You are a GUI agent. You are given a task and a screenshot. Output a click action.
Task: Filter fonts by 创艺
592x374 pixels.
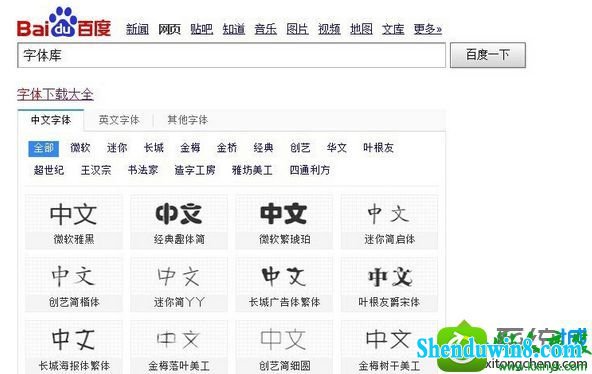point(300,148)
